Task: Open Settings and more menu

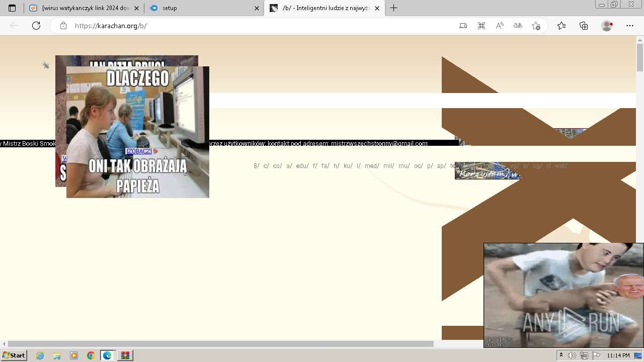Action: pyautogui.click(x=630, y=26)
